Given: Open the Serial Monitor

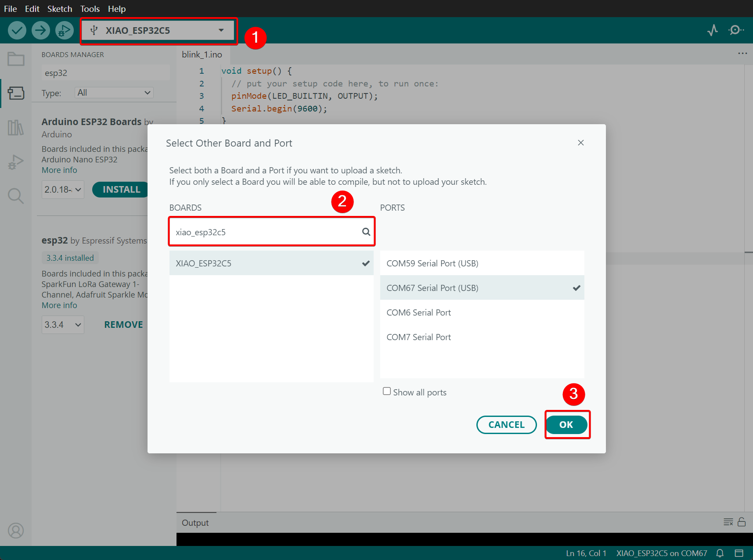Looking at the screenshot, I should [x=735, y=30].
